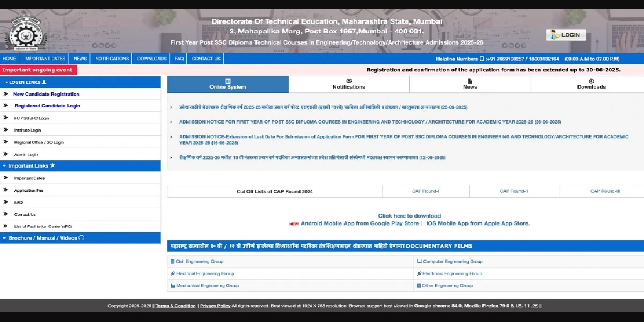
Task: Open FAQ link in sidebar
Action: (x=19, y=203)
